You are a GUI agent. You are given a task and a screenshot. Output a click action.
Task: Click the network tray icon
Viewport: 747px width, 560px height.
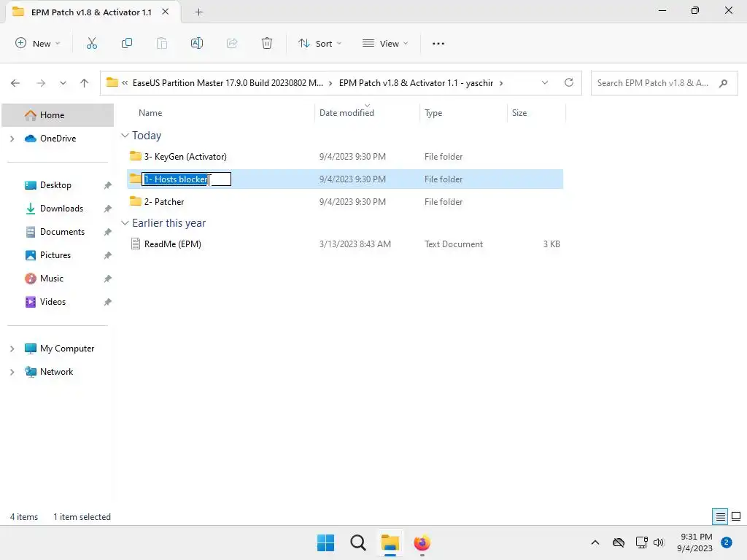[641, 542]
